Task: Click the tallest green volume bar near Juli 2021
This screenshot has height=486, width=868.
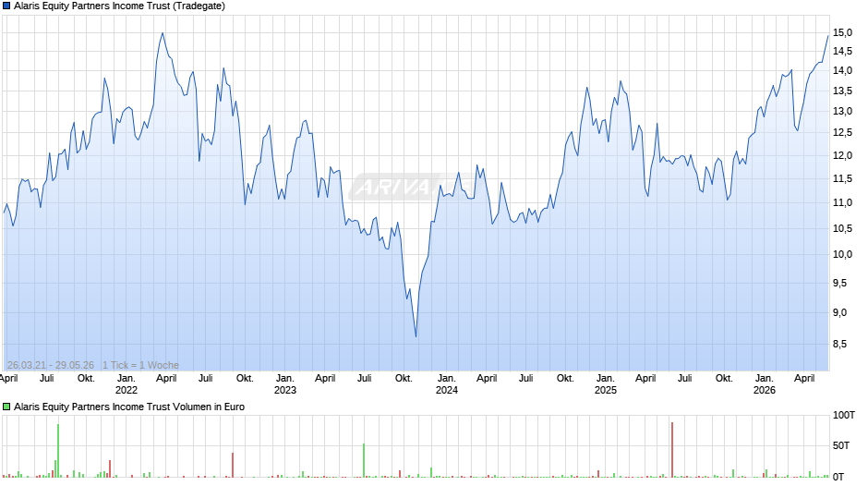Action: pyautogui.click(x=58, y=451)
